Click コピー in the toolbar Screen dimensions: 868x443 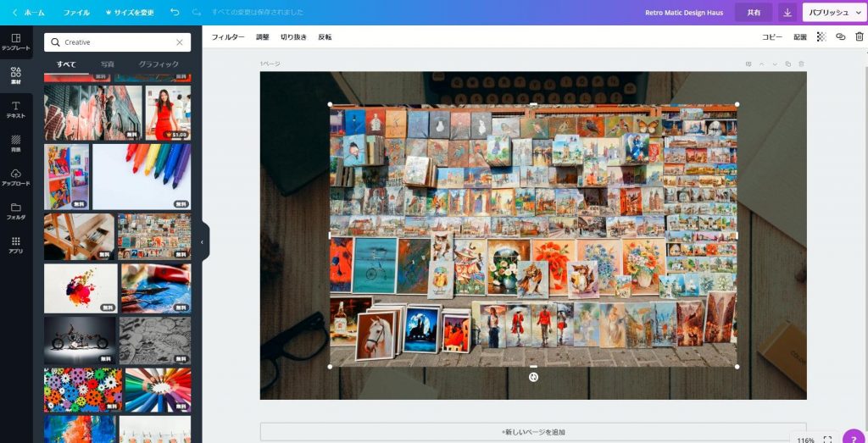(x=772, y=37)
